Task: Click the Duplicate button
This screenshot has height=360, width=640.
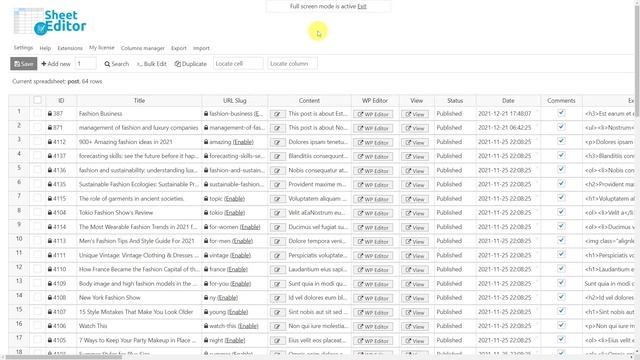Action: pos(191,64)
